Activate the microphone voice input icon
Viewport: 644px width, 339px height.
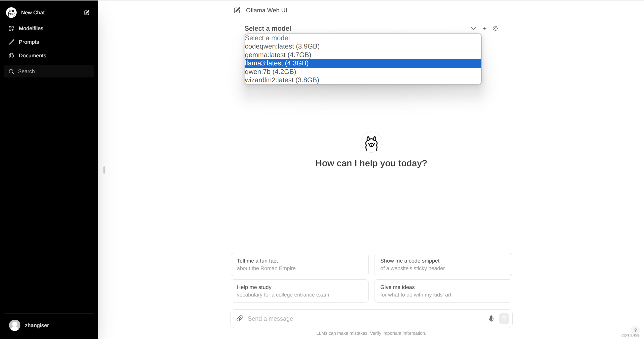point(491,319)
